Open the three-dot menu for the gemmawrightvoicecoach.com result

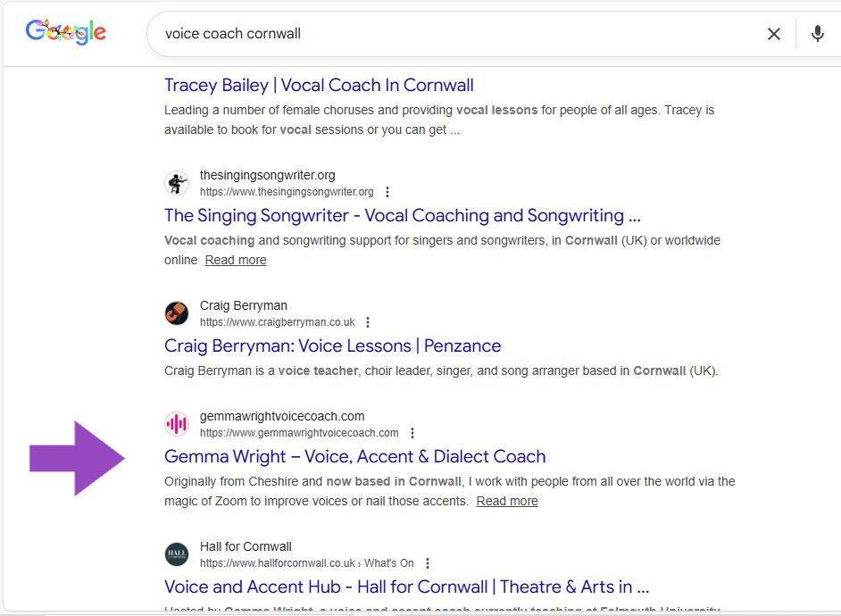coord(412,433)
